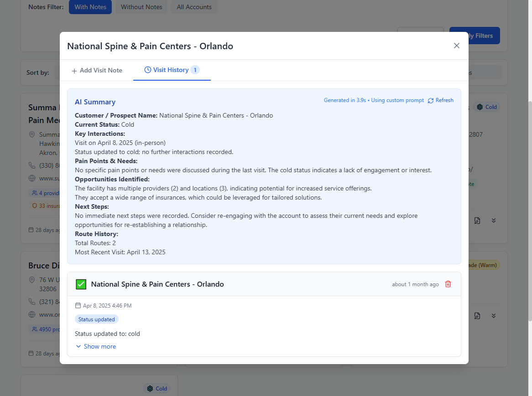Click the Status updated tag
The image size is (532, 396).
pos(97,319)
